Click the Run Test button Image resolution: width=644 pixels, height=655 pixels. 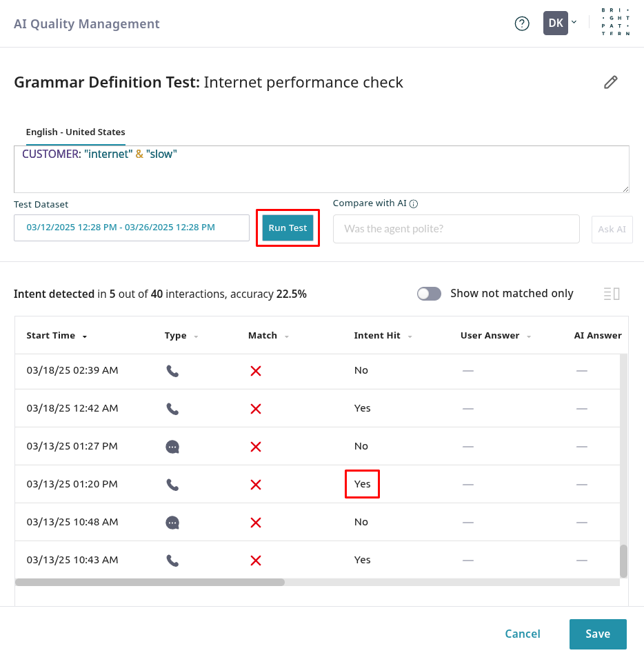(288, 228)
